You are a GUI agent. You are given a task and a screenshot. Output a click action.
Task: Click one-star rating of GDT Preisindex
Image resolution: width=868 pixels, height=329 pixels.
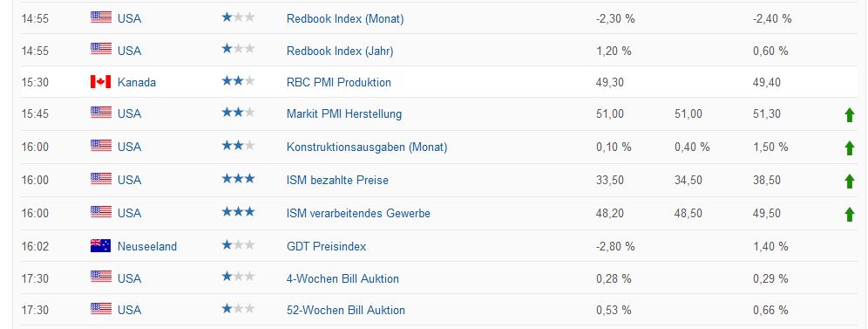tap(238, 245)
